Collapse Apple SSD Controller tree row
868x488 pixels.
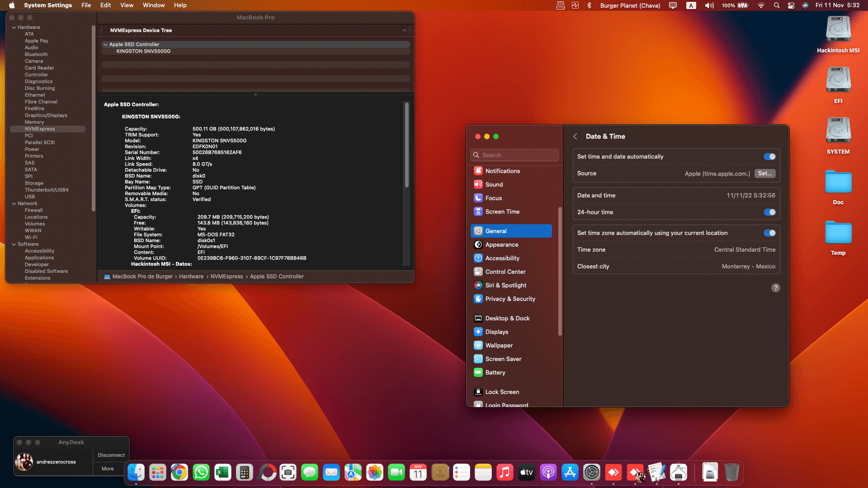click(105, 45)
